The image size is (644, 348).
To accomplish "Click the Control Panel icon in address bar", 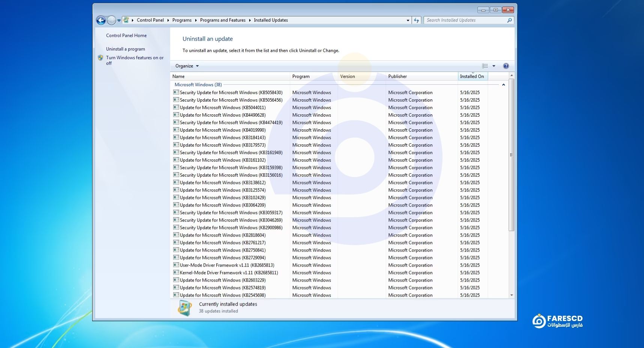I will coord(126,20).
